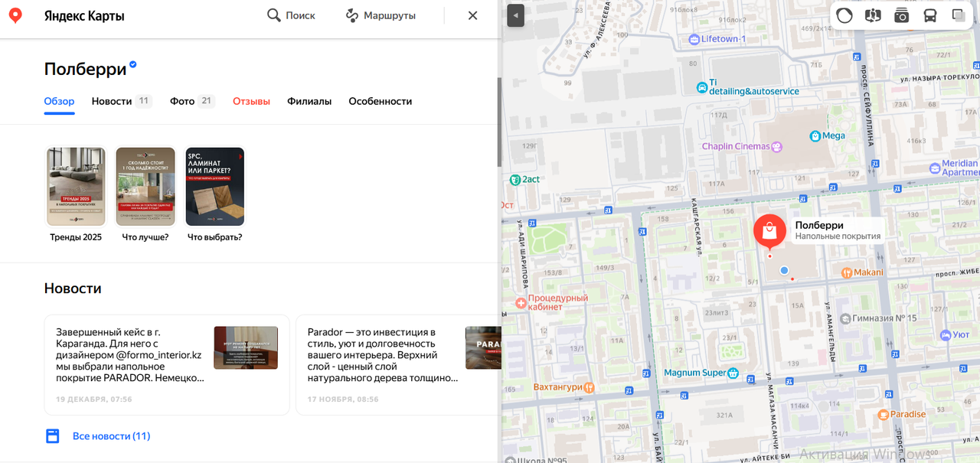
Task: Switch to the Фото tab
Action: (182, 101)
